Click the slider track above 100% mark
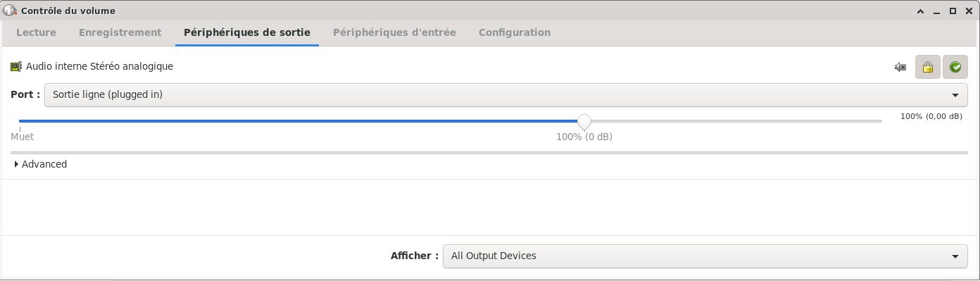Image resolution: width=980 pixels, height=281 pixels. click(x=584, y=121)
